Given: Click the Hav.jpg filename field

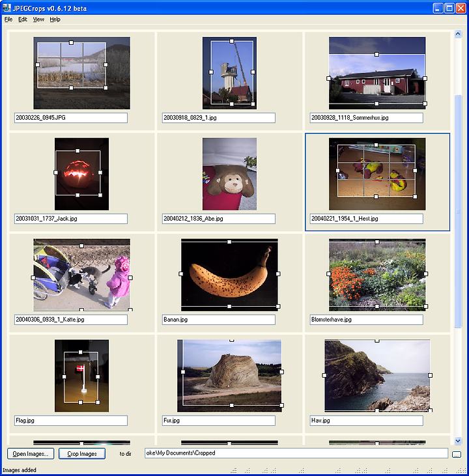Looking at the screenshot, I should point(366,421).
